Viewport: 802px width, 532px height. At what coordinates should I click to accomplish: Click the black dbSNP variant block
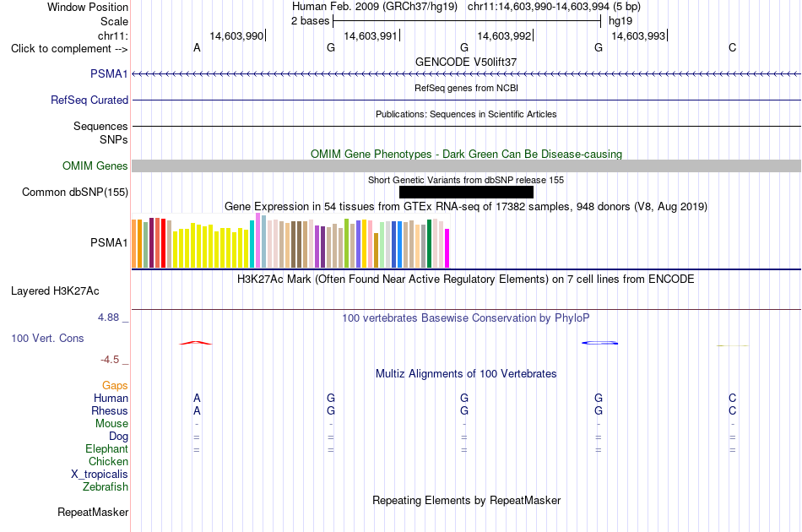466,192
